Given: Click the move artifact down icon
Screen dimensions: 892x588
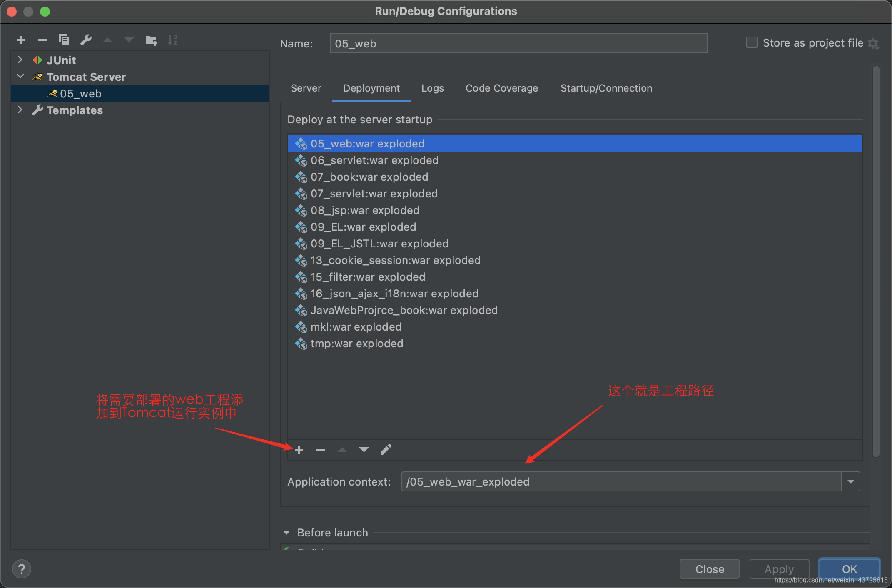Looking at the screenshot, I should pyautogui.click(x=362, y=449).
